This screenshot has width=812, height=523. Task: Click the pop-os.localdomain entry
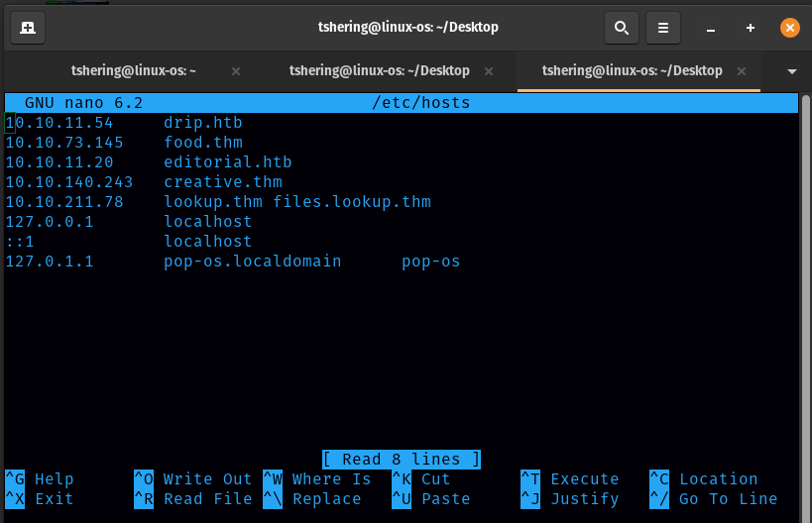point(253,261)
